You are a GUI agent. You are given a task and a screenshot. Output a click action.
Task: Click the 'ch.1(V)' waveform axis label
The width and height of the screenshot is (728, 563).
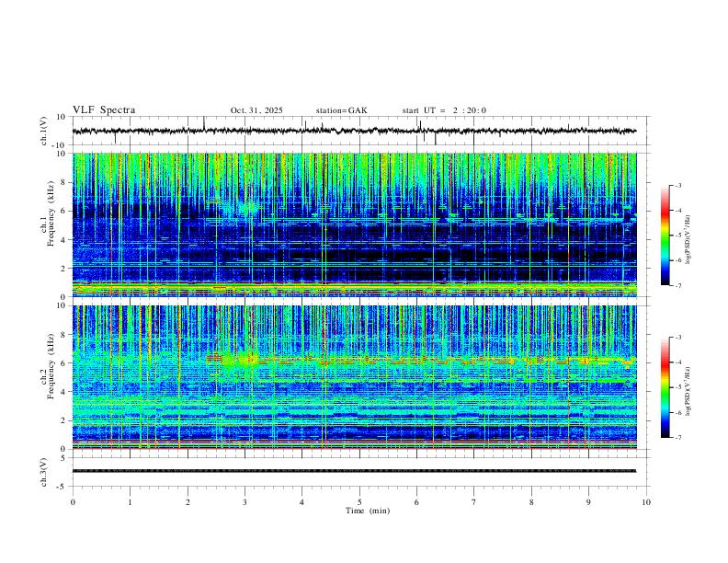point(44,131)
